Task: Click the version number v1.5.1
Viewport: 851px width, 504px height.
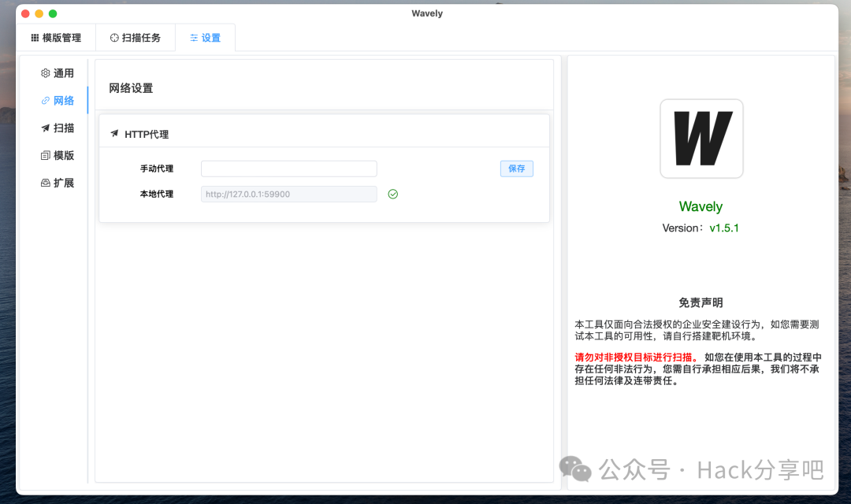Action: (724, 228)
